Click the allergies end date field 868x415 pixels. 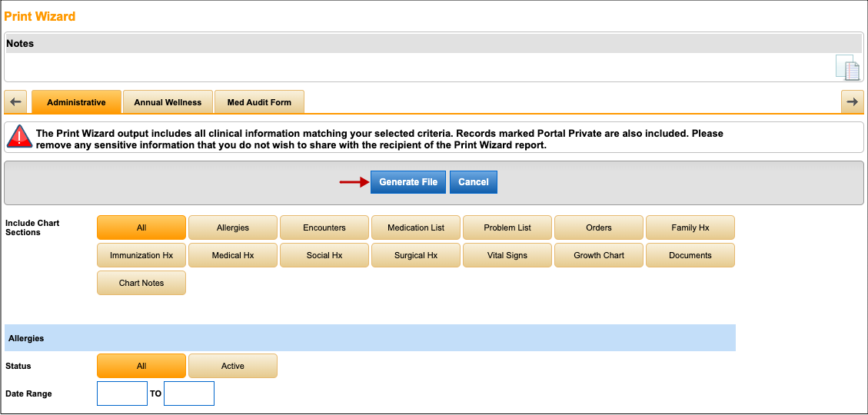pos(189,393)
